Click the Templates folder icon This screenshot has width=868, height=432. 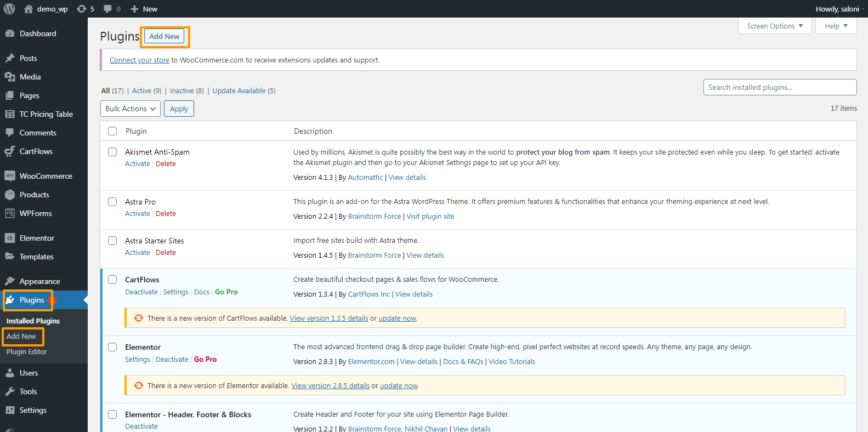pyautogui.click(x=10, y=257)
